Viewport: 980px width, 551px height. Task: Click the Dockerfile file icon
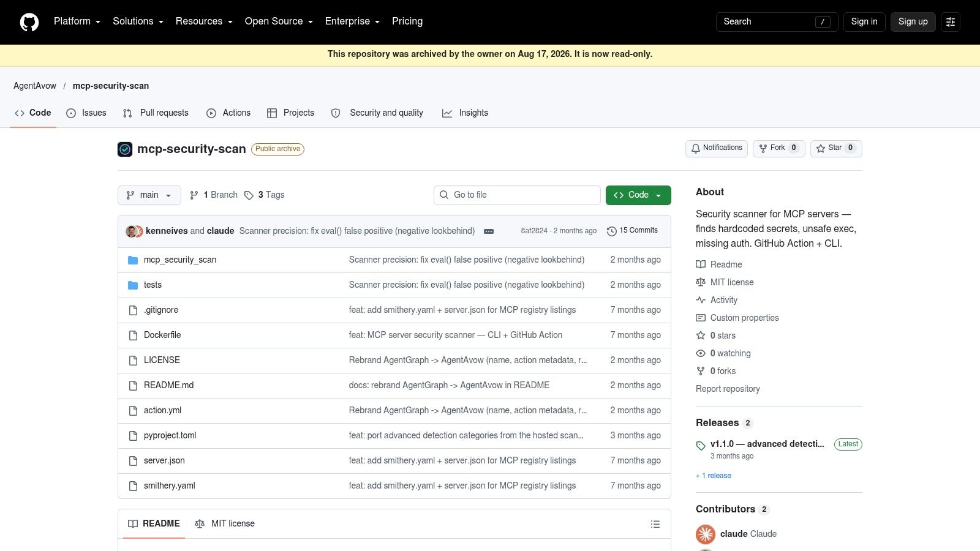pyautogui.click(x=133, y=335)
